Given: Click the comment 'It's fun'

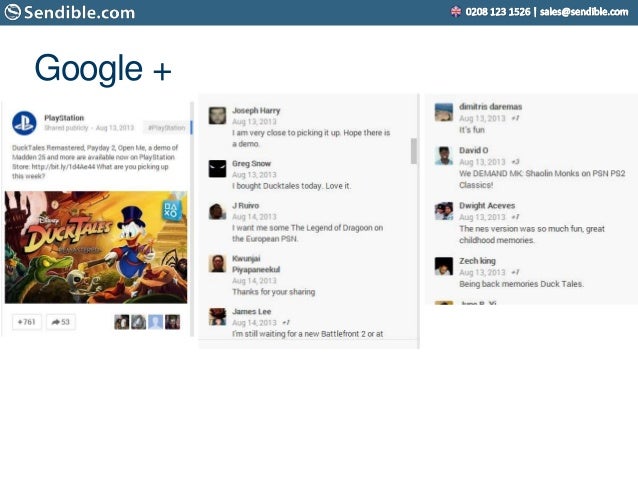Looking at the screenshot, I should click(472, 130).
